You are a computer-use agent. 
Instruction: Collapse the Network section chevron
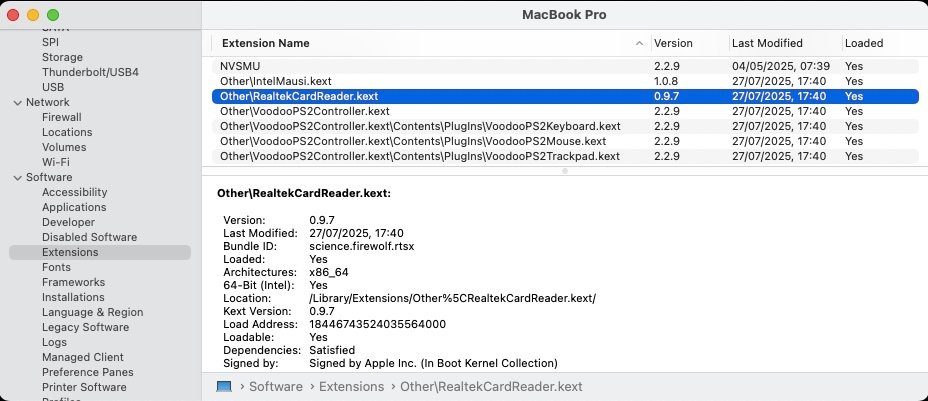[x=18, y=103]
